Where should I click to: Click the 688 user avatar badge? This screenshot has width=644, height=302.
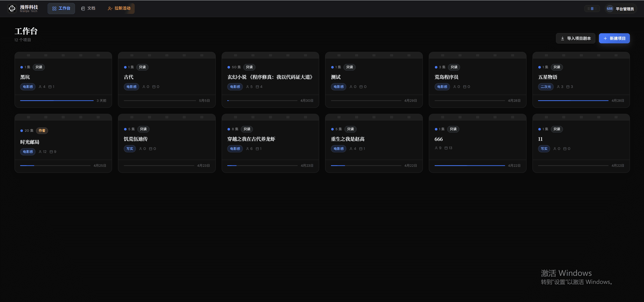(x=610, y=9)
